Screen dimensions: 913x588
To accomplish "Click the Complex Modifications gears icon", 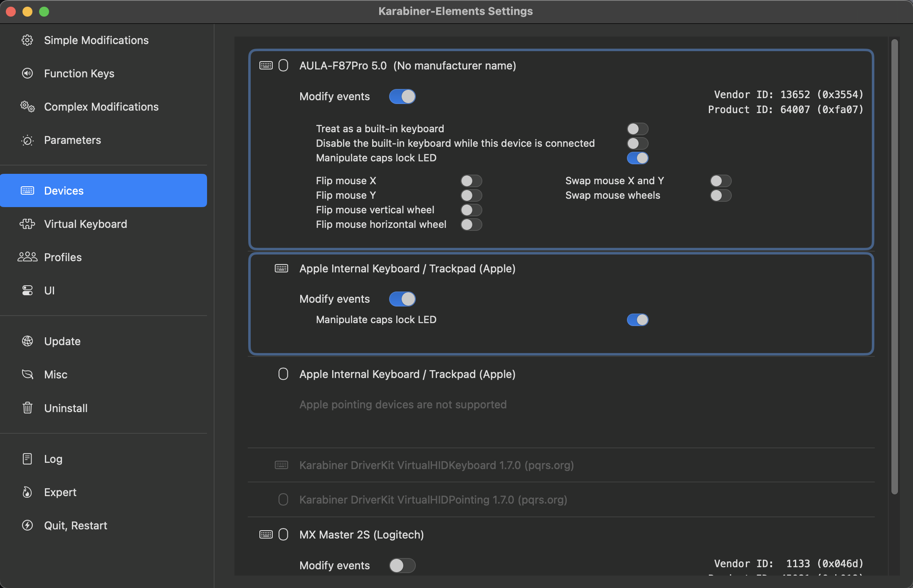I will 27,107.
